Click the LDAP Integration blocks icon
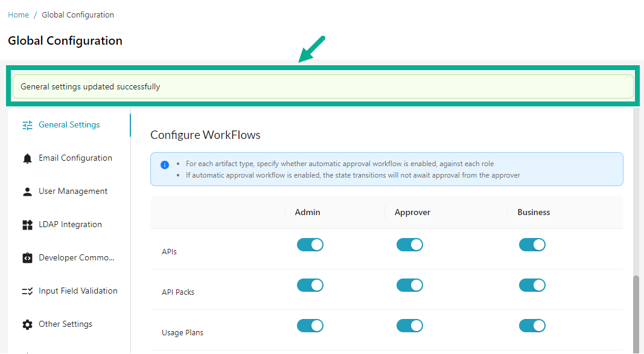The image size is (644, 354). 27,224
